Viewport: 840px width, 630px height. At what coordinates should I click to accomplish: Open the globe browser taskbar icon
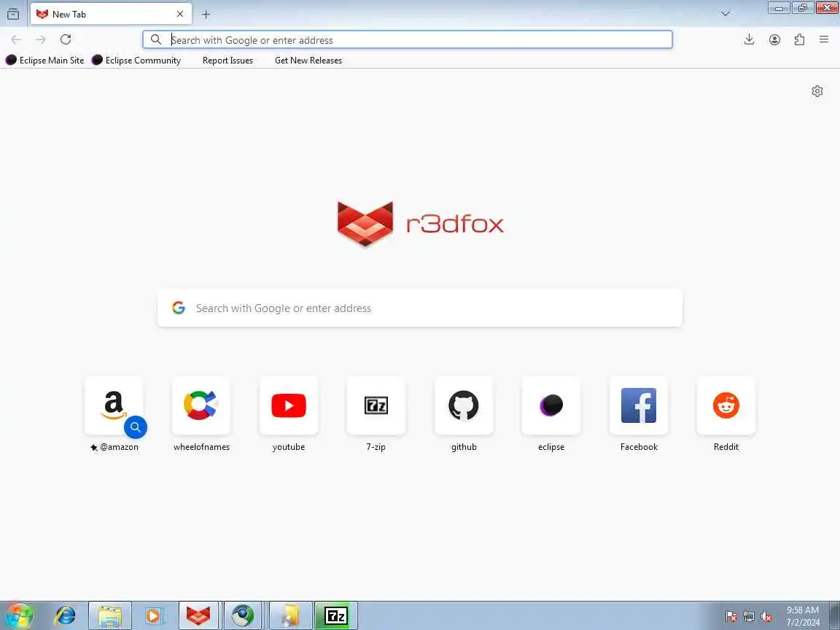pyautogui.click(x=243, y=615)
